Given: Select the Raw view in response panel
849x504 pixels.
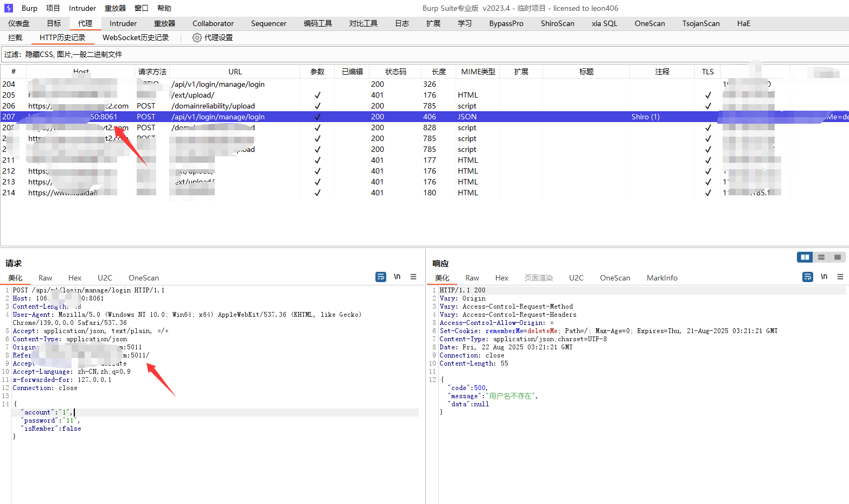Looking at the screenshot, I should (472, 278).
